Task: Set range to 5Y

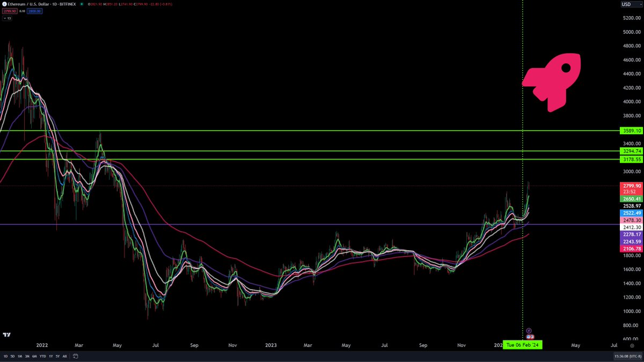Action: (x=57, y=356)
